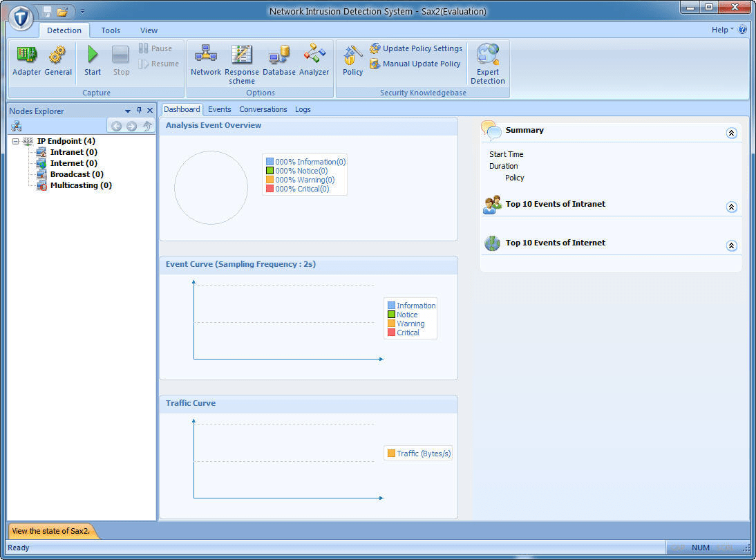
Task: Click the "Policy" label in the Summary section
Action: (x=514, y=178)
